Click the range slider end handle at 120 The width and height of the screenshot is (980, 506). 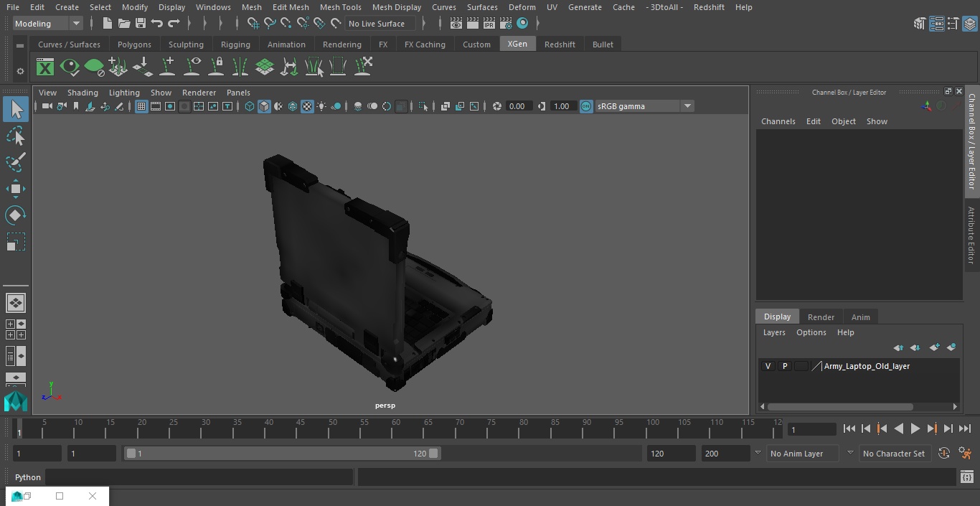pyautogui.click(x=433, y=454)
